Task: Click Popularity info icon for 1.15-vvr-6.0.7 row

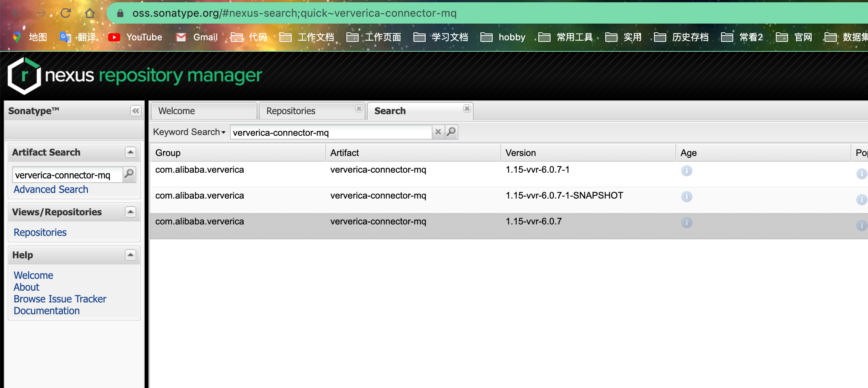Action: point(862,226)
